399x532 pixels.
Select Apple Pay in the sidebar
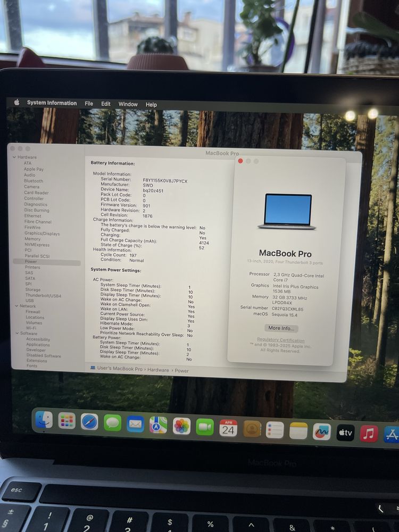tap(34, 169)
